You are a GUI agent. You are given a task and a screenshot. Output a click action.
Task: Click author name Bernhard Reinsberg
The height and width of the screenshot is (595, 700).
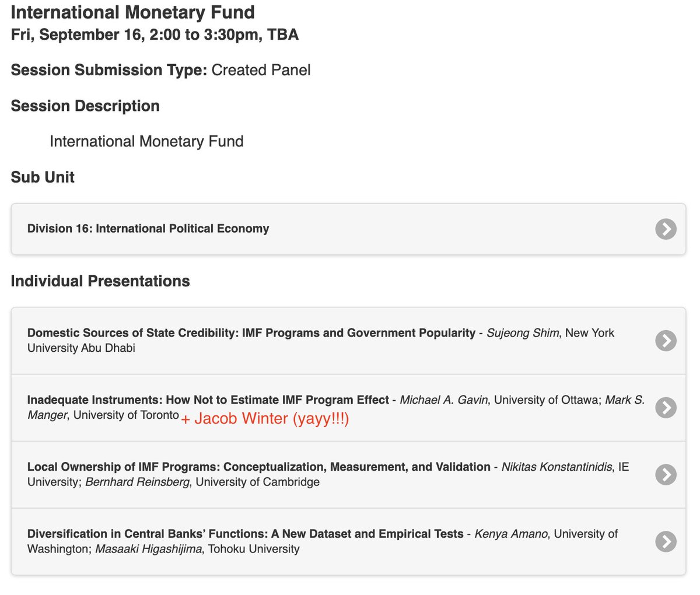pyautogui.click(x=137, y=482)
